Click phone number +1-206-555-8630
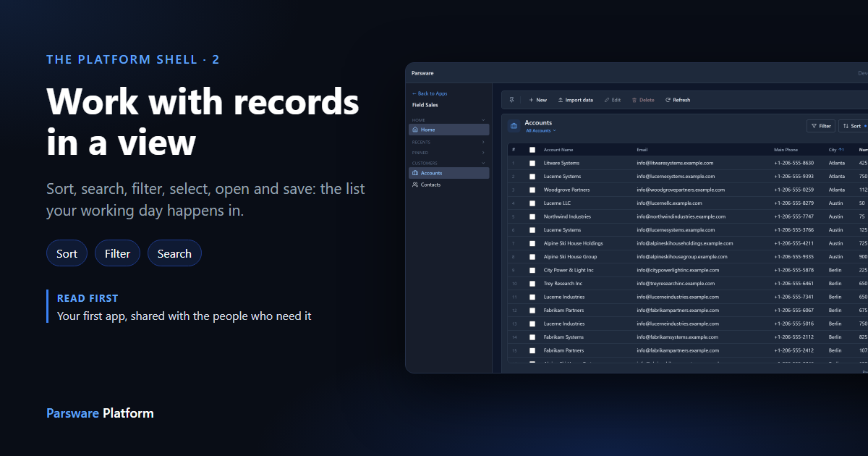Viewport: 868px width, 456px height. tap(793, 163)
